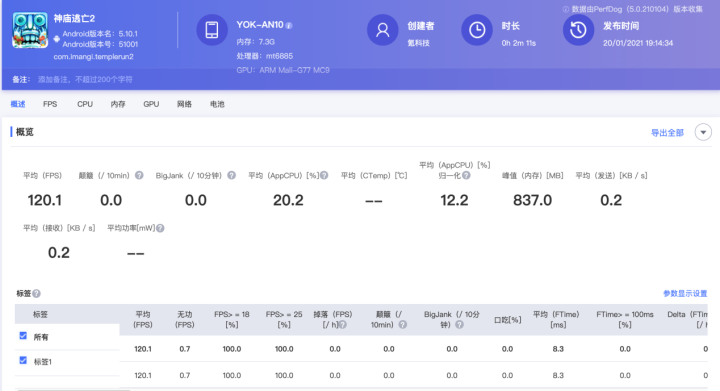Click the device phone icon
The image size is (720, 391).
tap(212, 30)
